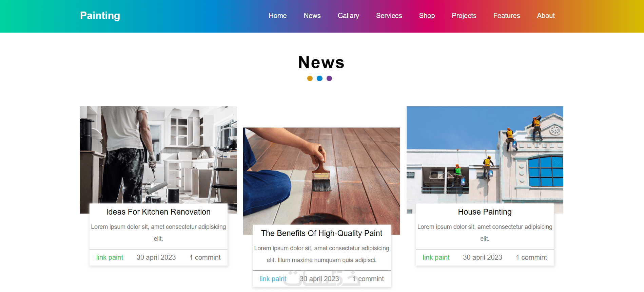This screenshot has height=292, width=644.
Task: Go to the News nav link
Action: (x=312, y=16)
